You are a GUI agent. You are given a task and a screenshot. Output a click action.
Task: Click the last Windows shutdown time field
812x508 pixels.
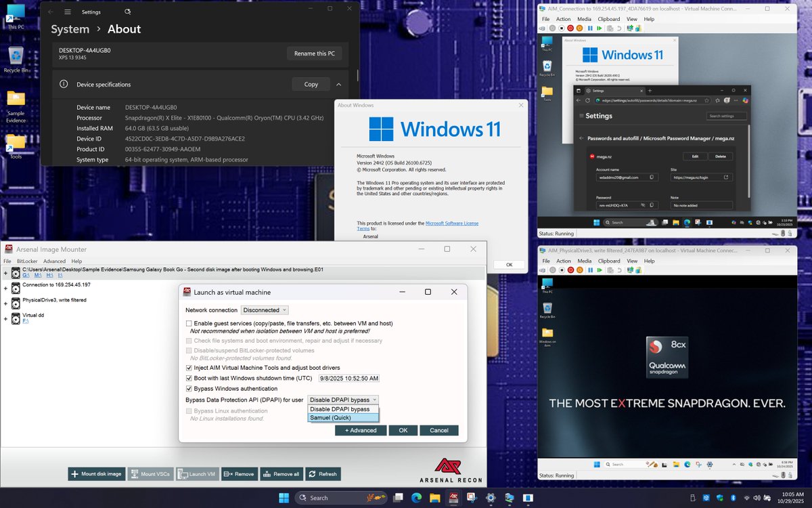(349, 378)
